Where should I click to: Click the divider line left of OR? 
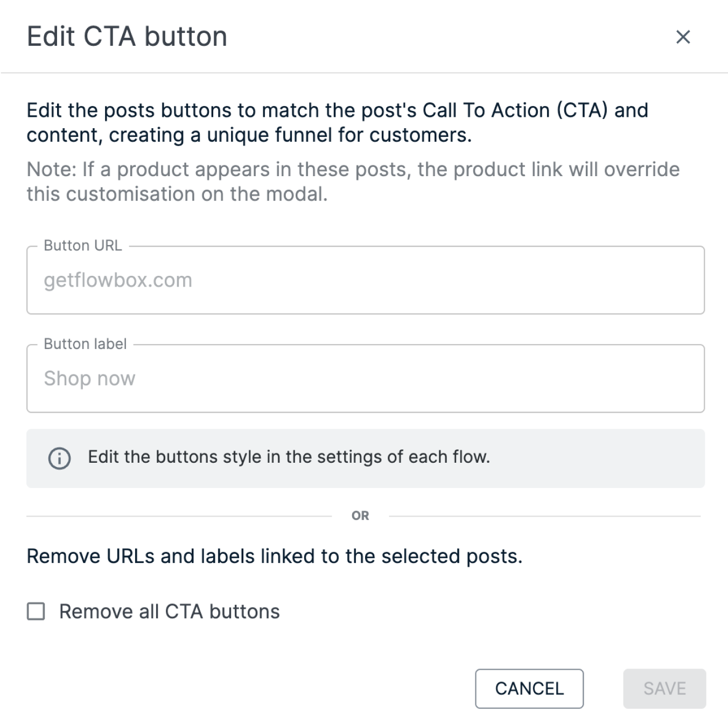tap(179, 516)
